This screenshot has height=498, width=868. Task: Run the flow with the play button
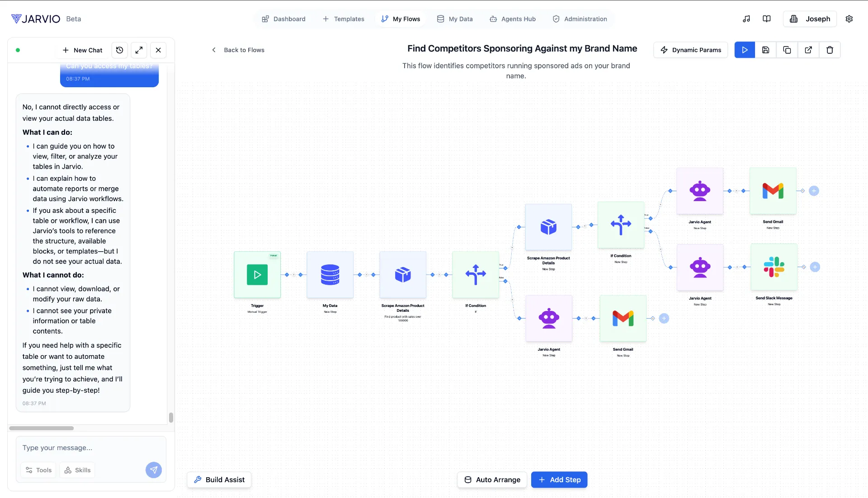(744, 50)
